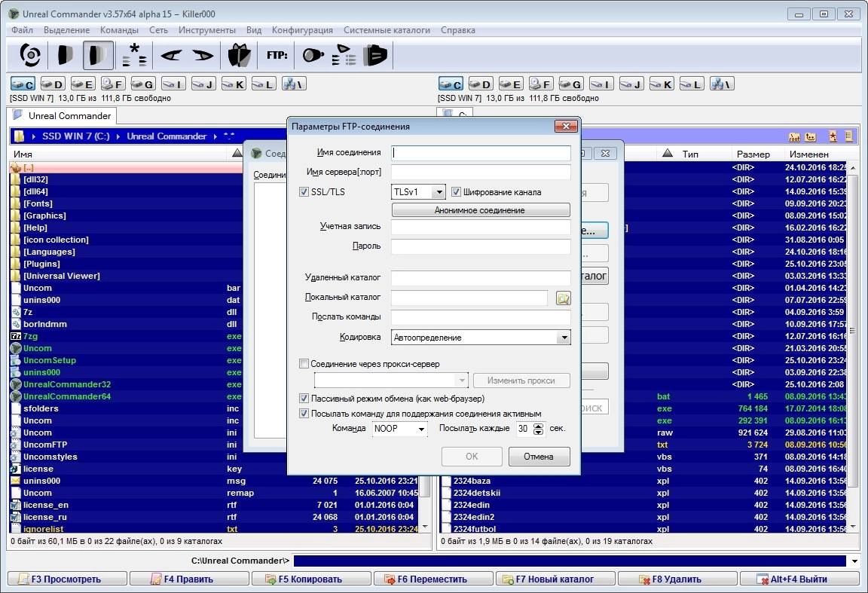Viewport: 868px width, 593px height.
Task: Click the Имя сервера[:порт] input field
Action: (481, 173)
